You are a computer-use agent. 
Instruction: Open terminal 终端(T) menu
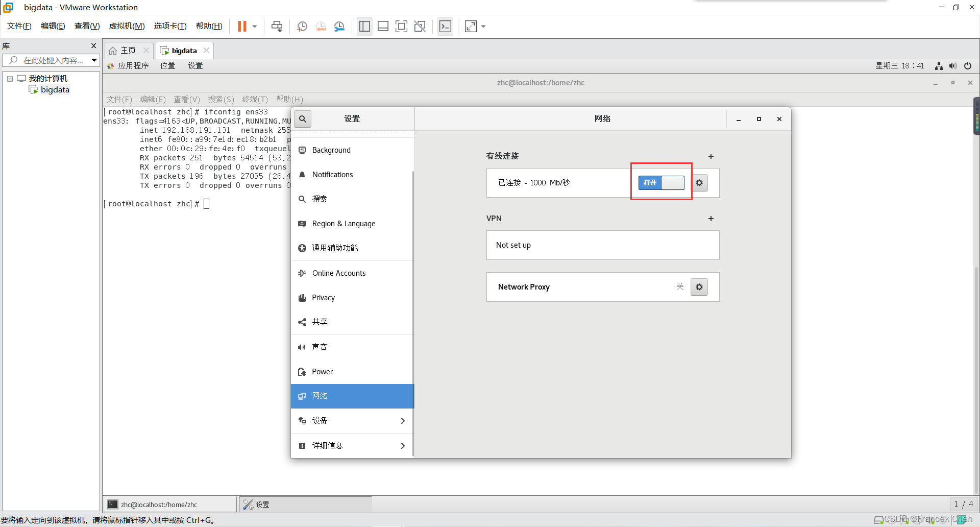pos(255,99)
